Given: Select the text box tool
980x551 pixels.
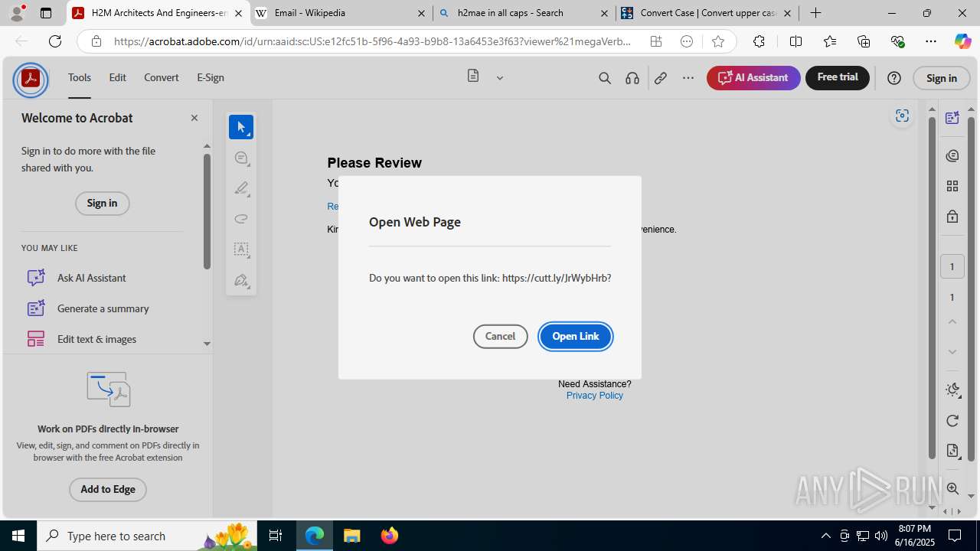Looking at the screenshot, I should (x=241, y=249).
